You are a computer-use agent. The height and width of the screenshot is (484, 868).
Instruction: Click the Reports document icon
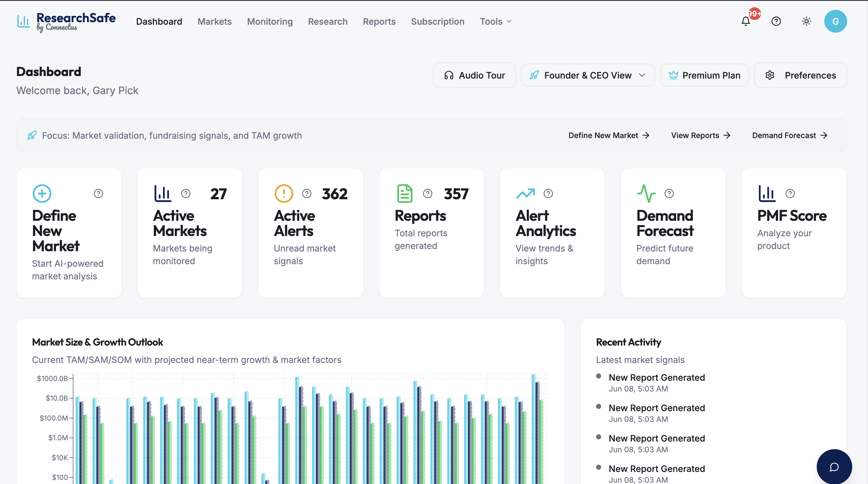pyautogui.click(x=404, y=193)
